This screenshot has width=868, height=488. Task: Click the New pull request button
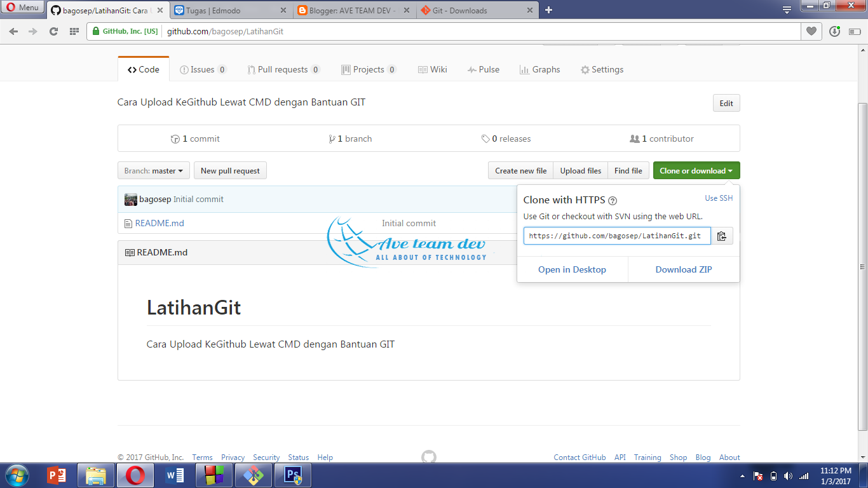(230, 170)
